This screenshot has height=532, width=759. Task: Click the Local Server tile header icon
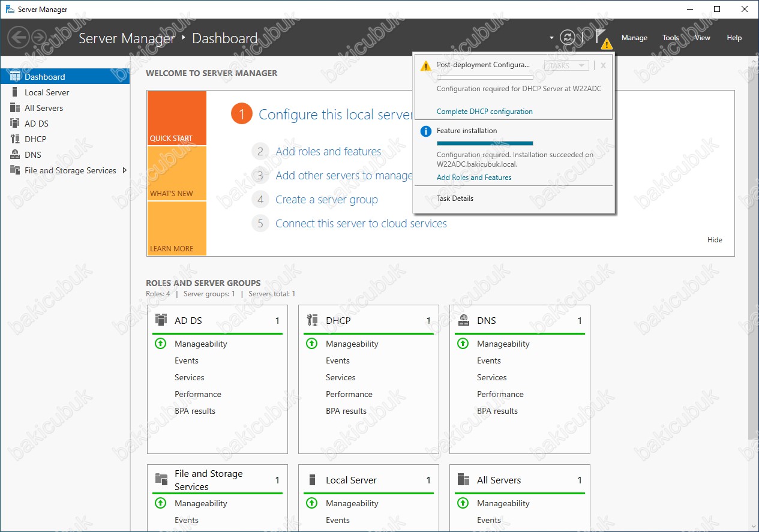(x=312, y=480)
